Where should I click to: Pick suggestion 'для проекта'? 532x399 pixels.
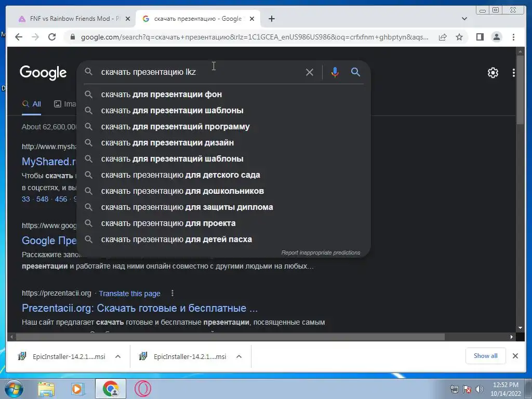tap(223, 223)
